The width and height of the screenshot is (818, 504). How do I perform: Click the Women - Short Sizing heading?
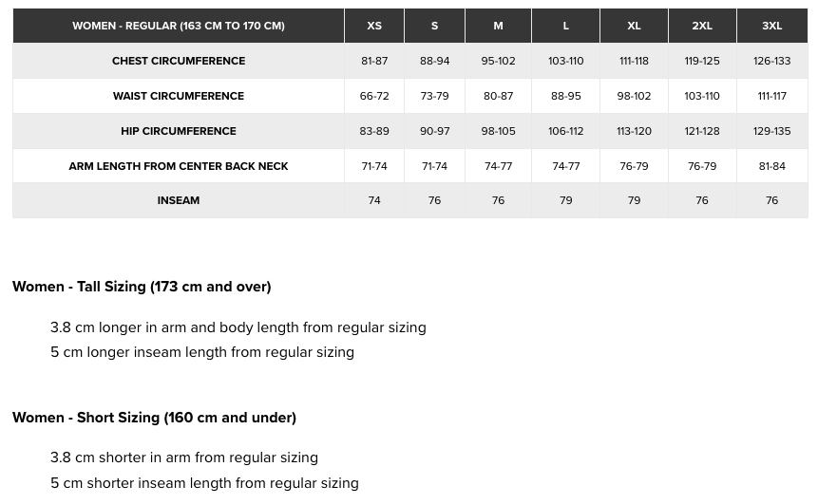pos(154,418)
